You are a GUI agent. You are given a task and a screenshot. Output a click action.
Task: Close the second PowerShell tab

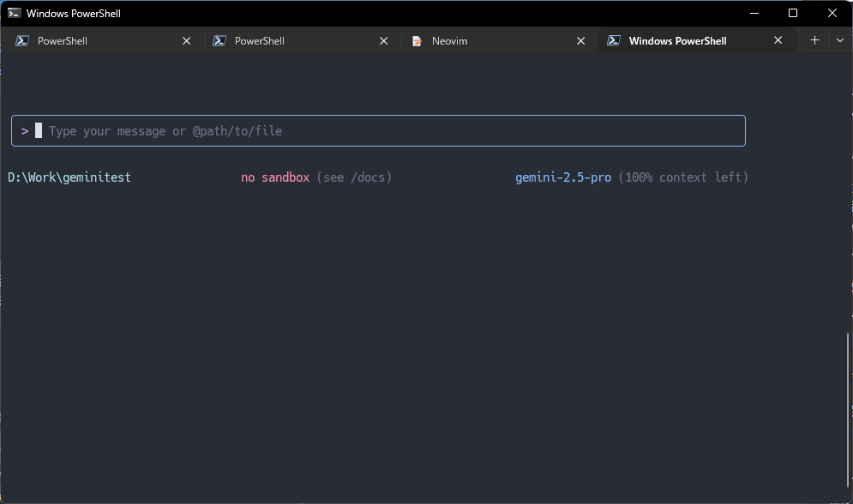click(384, 41)
